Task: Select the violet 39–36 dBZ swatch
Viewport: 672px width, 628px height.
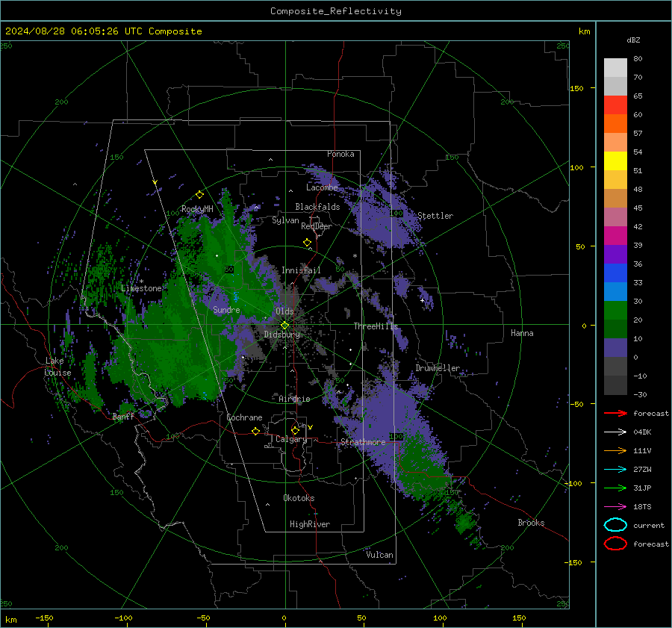Action: tap(615, 254)
